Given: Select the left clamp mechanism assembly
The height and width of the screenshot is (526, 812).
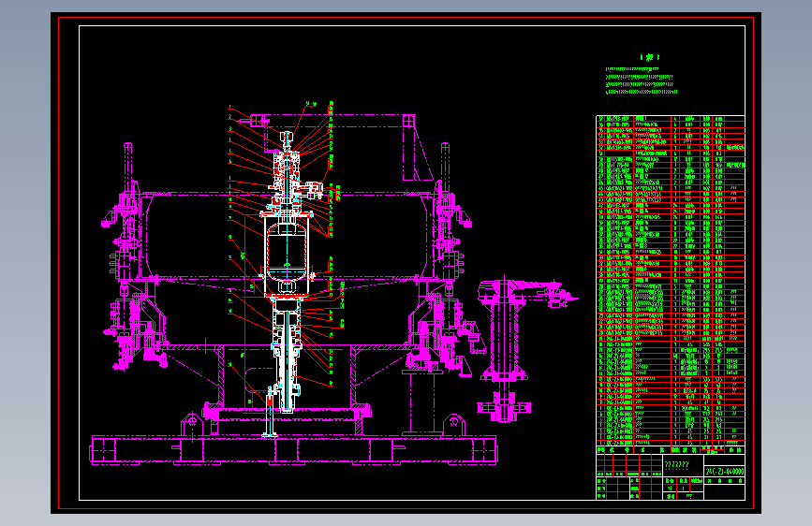Looking at the screenshot, I should click(x=132, y=280).
